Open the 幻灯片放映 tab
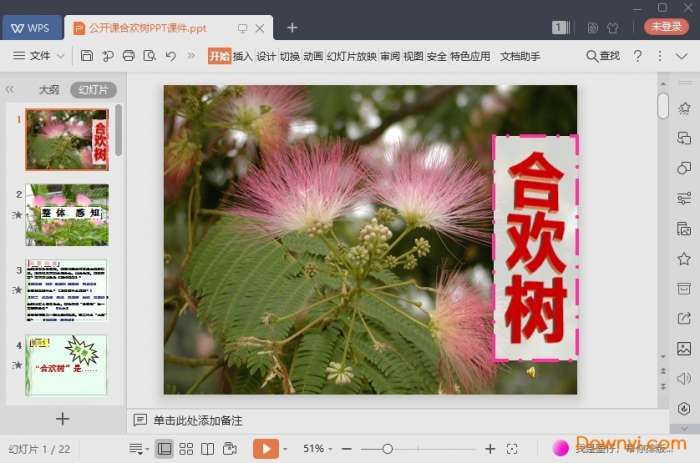This screenshot has height=463, width=700. click(352, 56)
